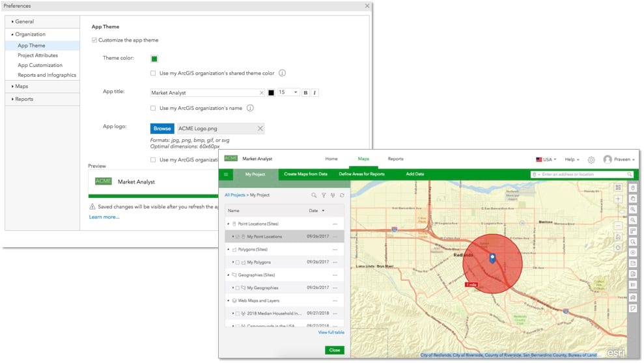The width and height of the screenshot is (644, 363).
Task: Open Define Areas for Reports
Action: tap(361, 174)
